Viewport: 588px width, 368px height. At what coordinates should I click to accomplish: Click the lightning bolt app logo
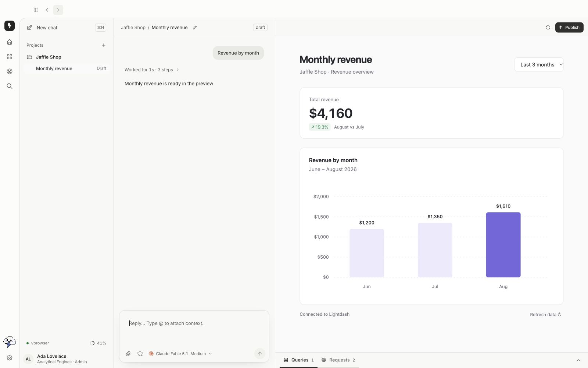tap(10, 26)
